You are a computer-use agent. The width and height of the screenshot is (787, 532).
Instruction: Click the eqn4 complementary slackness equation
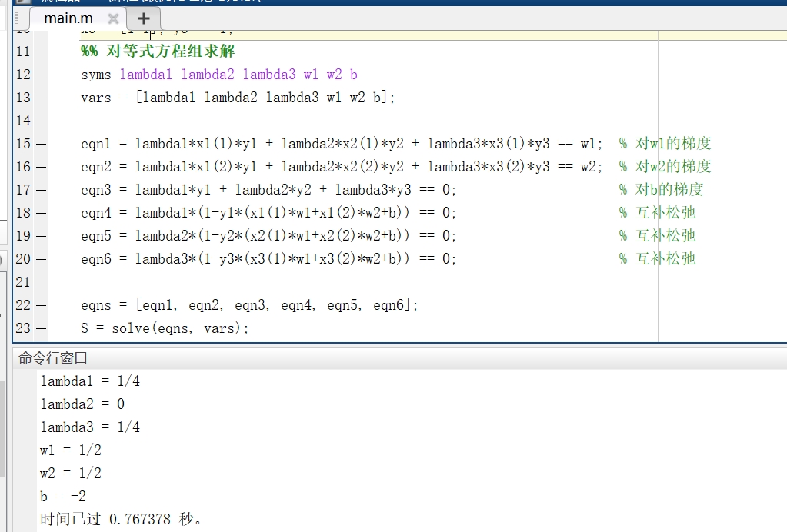tap(268, 213)
